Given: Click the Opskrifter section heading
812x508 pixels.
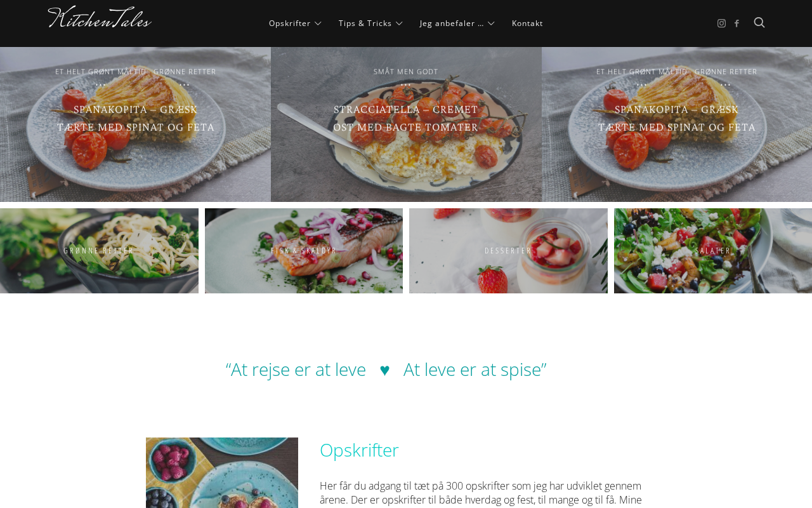Looking at the screenshot, I should (x=359, y=450).
